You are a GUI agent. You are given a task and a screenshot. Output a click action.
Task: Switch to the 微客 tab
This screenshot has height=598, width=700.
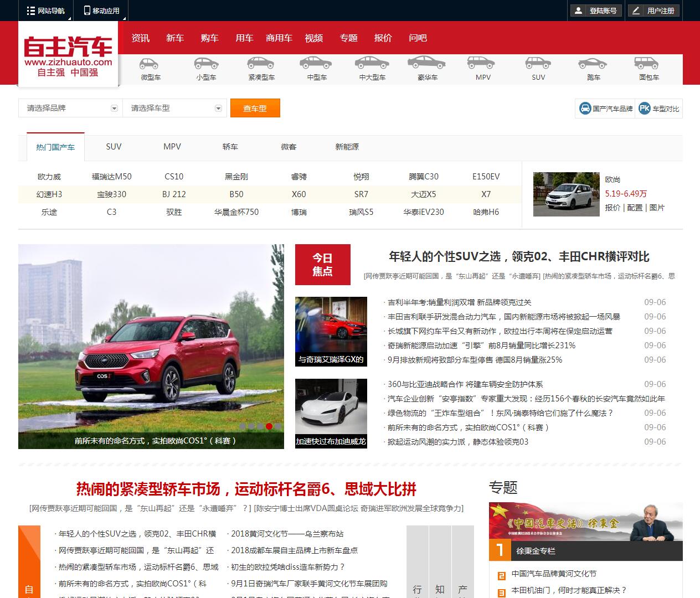coord(289,147)
